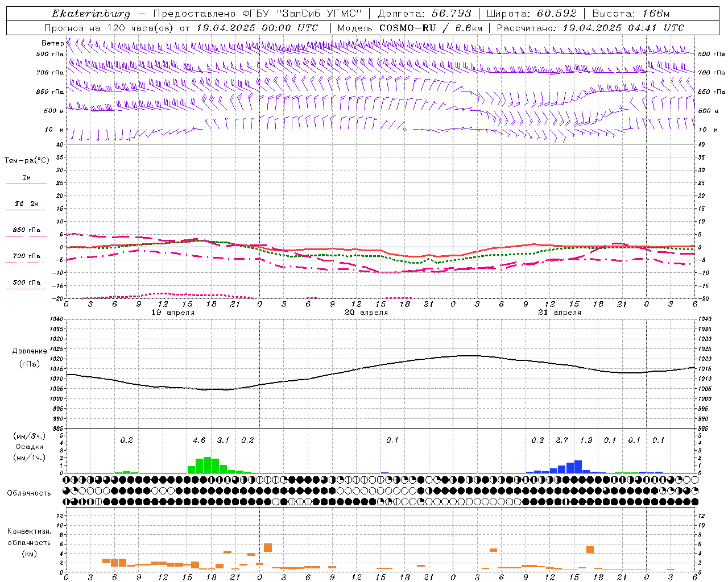This screenshot has height=582, width=728.
Task: Click the 19 апреля date label
Action: pos(173,313)
